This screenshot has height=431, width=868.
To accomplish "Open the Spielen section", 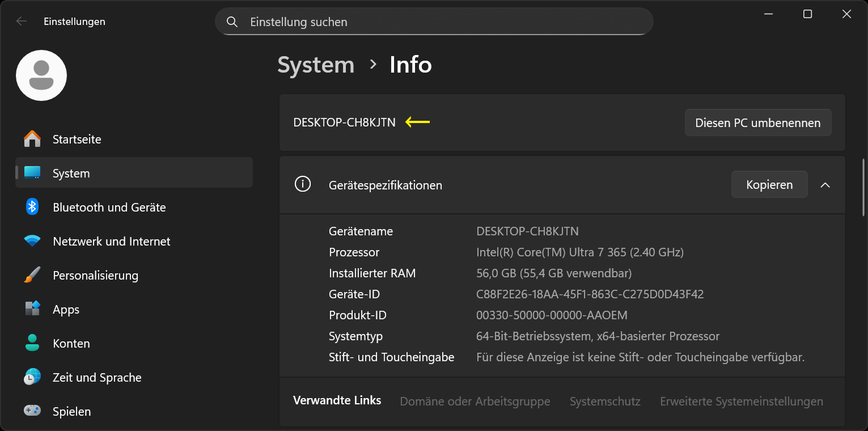I will coord(71,411).
